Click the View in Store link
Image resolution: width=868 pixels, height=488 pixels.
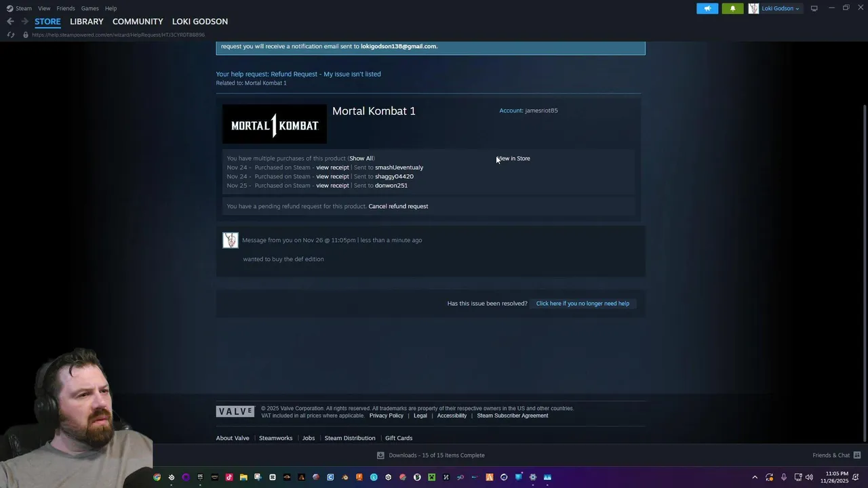point(513,159)
